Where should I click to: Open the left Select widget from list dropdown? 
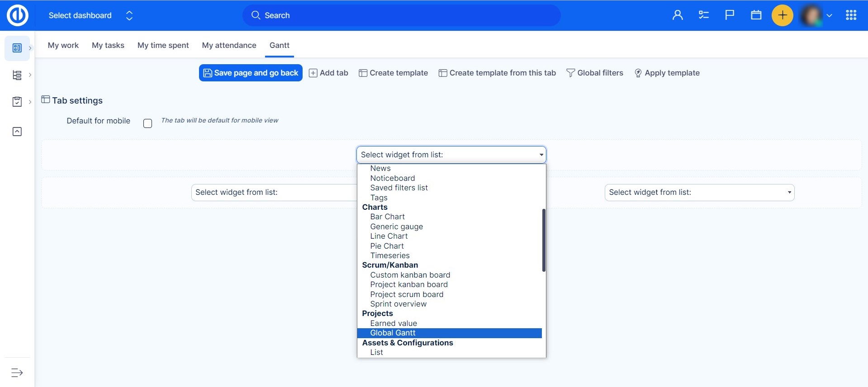[274, 193]
